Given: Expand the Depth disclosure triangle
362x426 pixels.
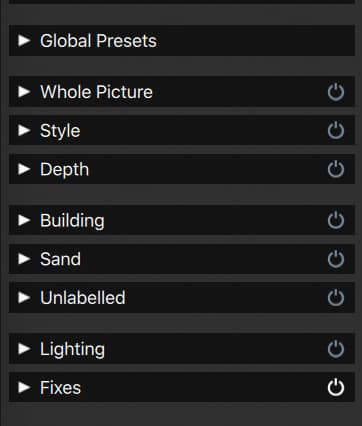Looking at the screenshot, I should coord(24,169).
